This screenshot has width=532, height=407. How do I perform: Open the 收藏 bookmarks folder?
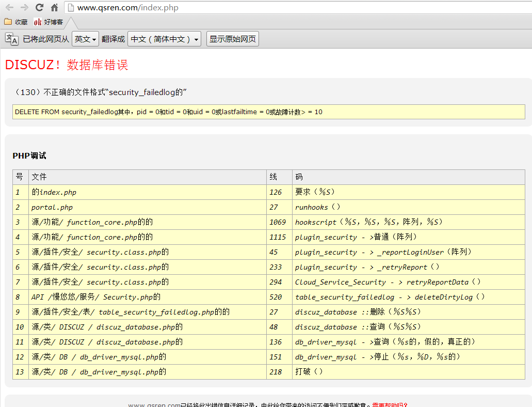click(16, 22)
